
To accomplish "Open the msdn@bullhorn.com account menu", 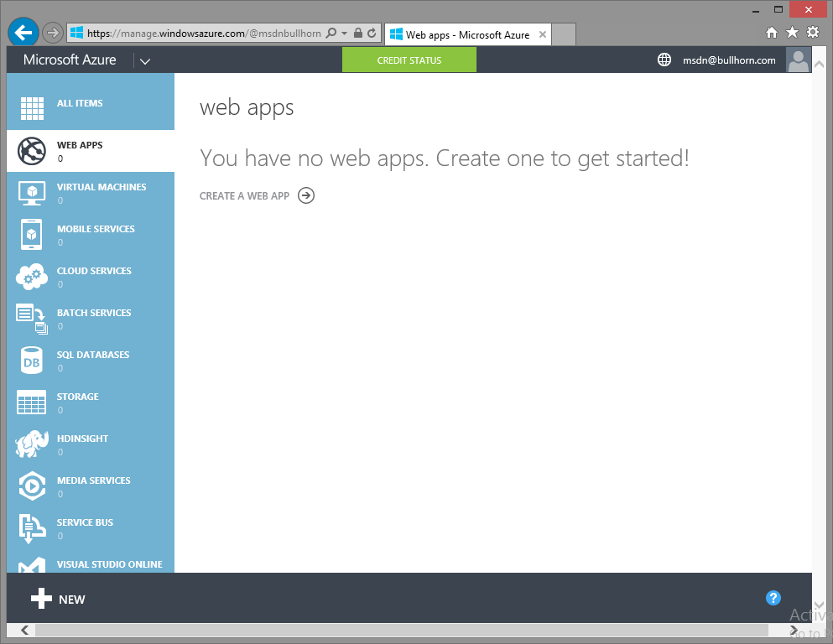I will point(729,60).
